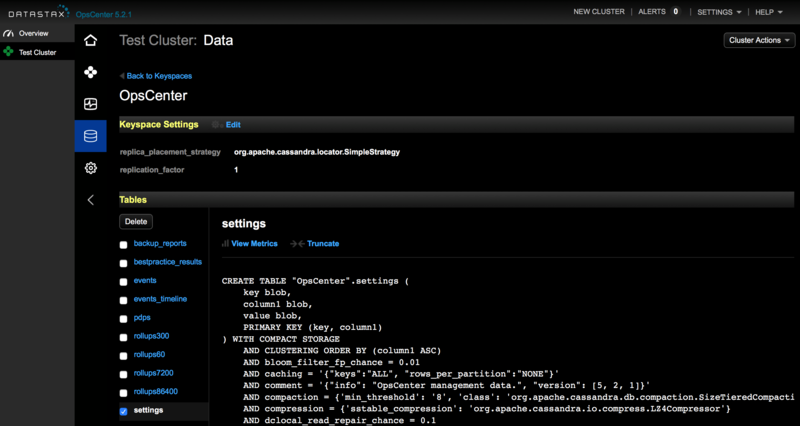Click the bar chart icon beside View Metrics
800x426 pixels.
pyautogui.click(x=225, y=244)
